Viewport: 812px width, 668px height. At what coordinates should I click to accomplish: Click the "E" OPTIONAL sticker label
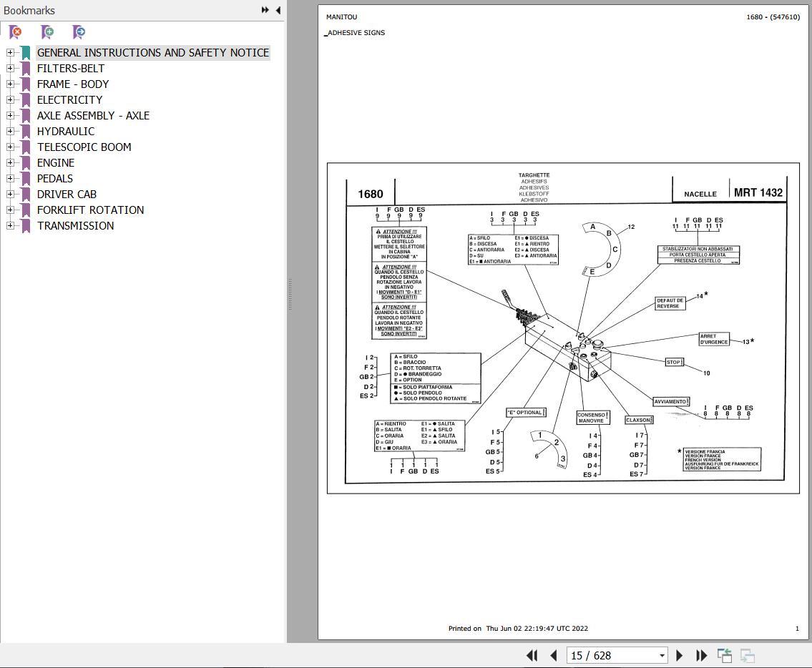(526, 413)
